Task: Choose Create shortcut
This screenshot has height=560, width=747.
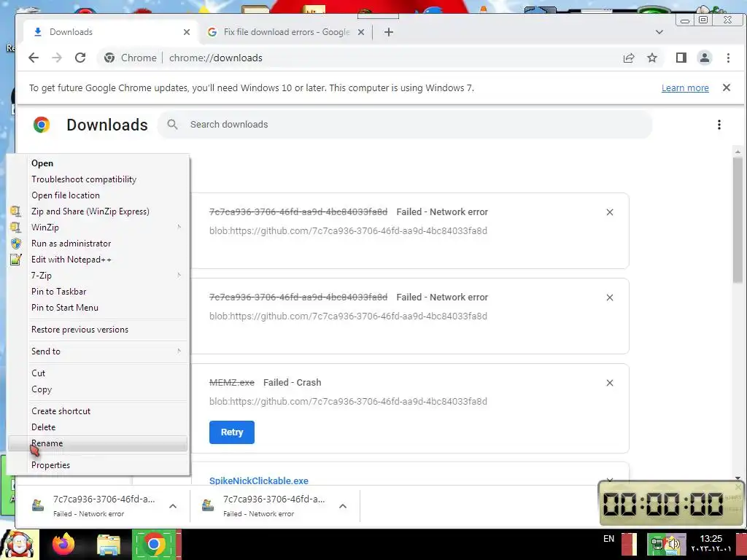Action: (98, 411)
